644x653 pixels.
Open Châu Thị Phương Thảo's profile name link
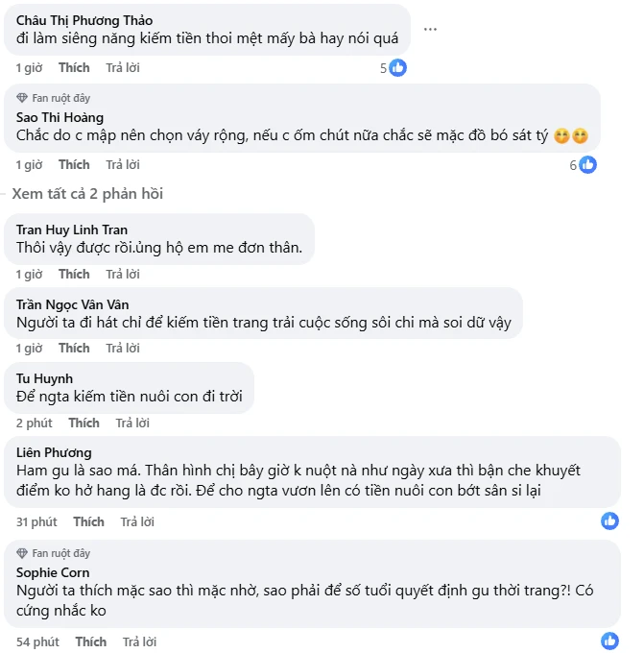point(84,21)
